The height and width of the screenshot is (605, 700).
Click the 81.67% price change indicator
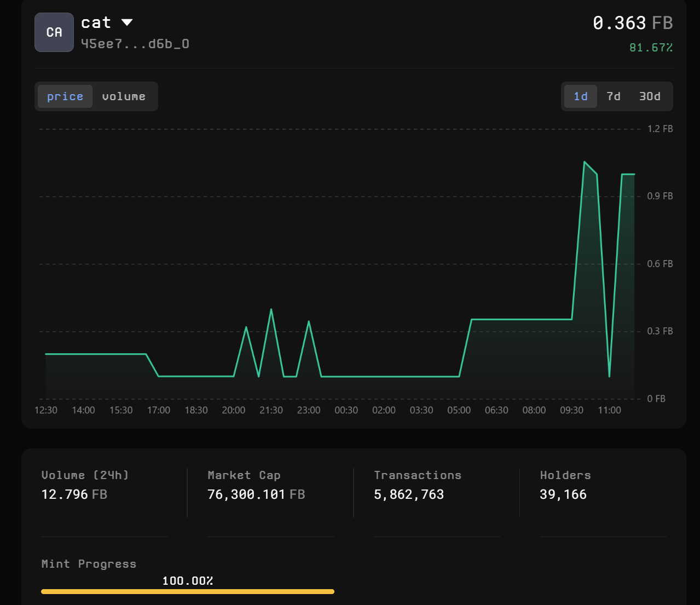click(650, 48)
